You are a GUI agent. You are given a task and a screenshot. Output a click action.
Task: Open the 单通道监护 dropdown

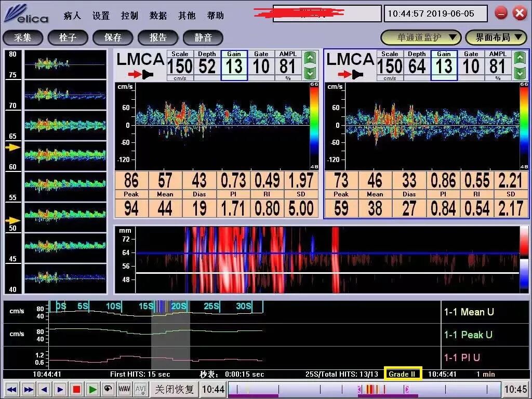click(x=421, y=37)
